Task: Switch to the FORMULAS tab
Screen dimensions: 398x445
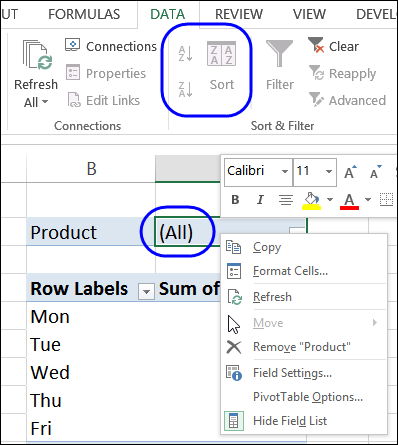Action: tap(84, 14)
